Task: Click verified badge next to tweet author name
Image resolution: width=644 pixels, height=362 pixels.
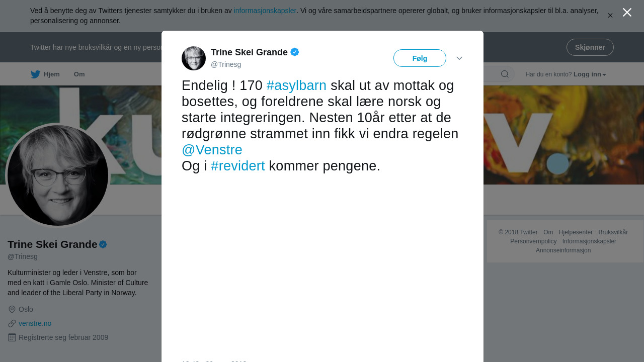Action: point(295,52)
